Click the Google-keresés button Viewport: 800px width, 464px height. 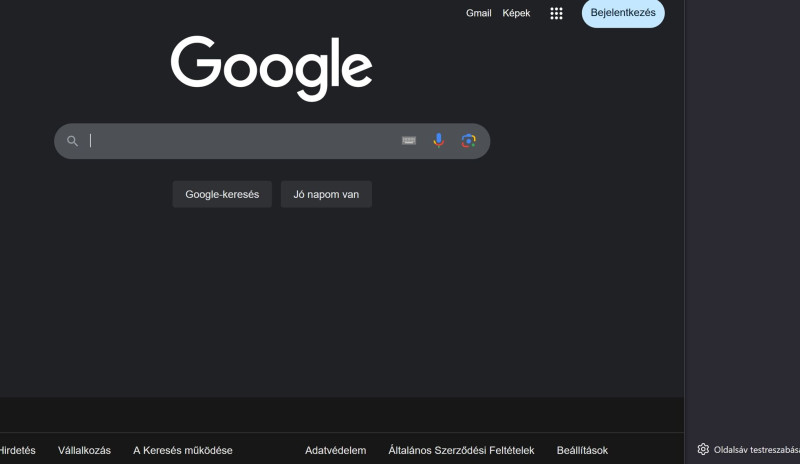click(222, 194)
